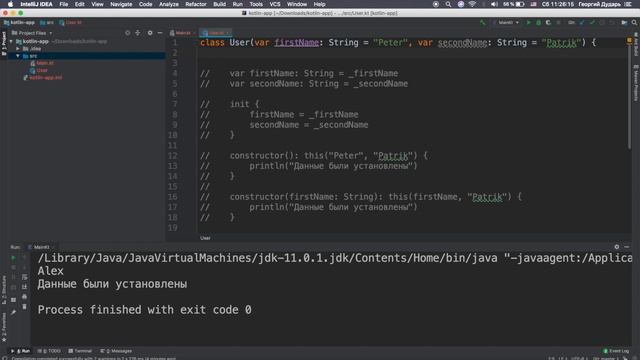Select Main.kt file in project tree
Screen dimensions: 640x360
click(x=42, y=63)
